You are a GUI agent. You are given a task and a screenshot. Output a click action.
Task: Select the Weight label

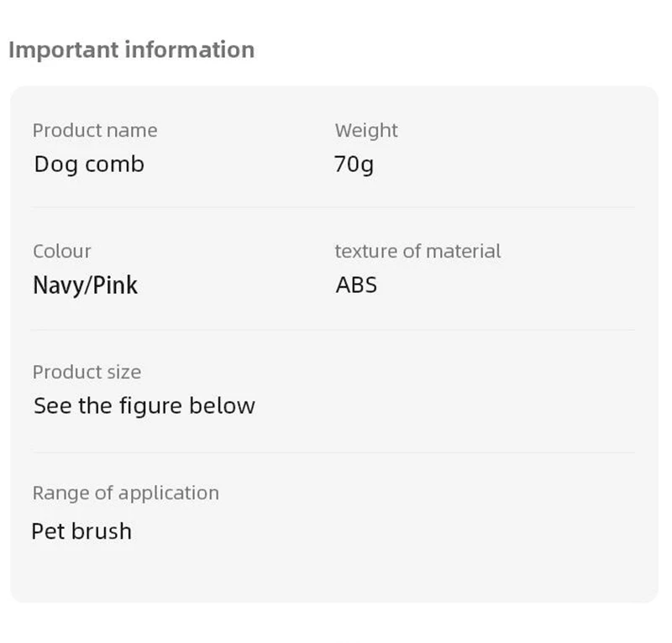366,131
